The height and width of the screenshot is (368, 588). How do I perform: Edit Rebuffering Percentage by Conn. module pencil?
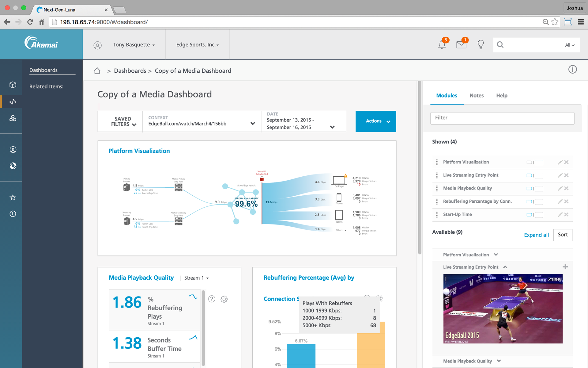(x=560, y=201)
